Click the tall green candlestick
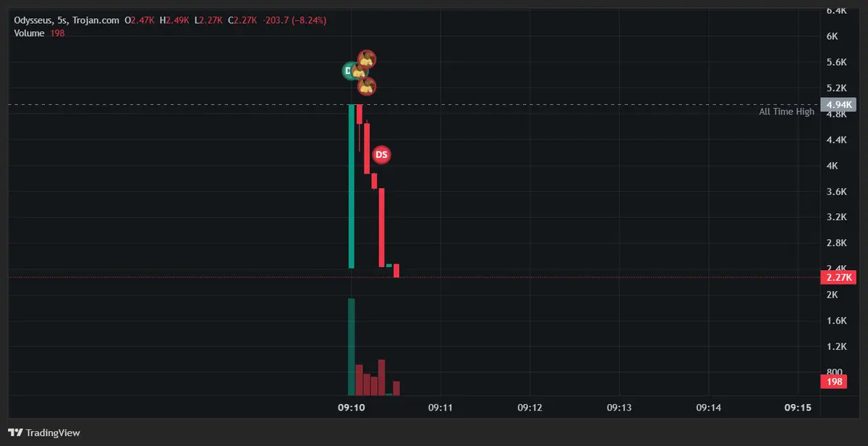 tap(352, 186)
